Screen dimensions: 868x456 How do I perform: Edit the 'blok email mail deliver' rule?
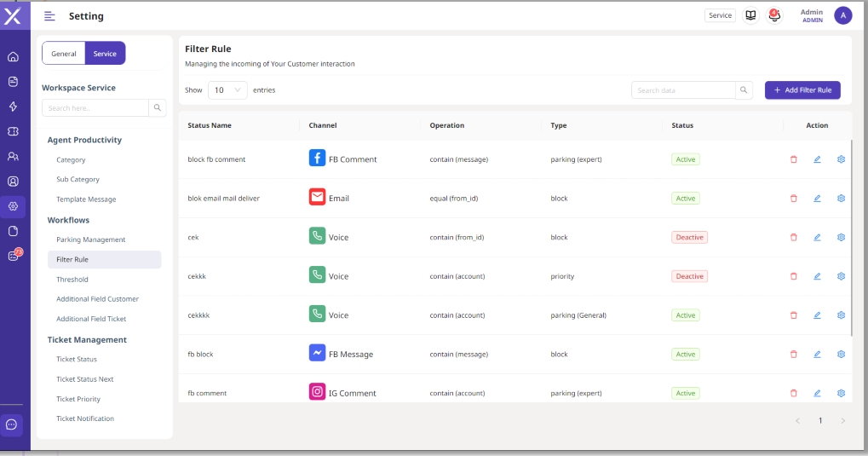tap(817, 199)
